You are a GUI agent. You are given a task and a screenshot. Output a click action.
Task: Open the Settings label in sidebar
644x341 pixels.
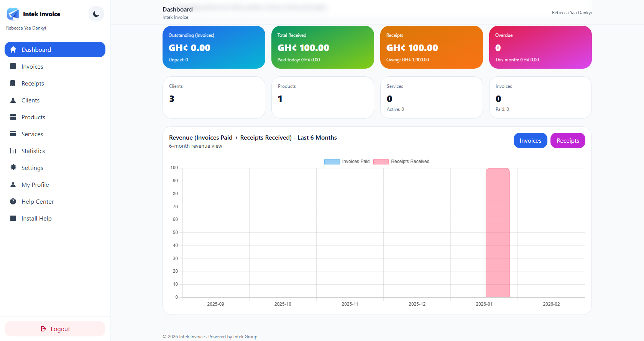coord(32,168)
